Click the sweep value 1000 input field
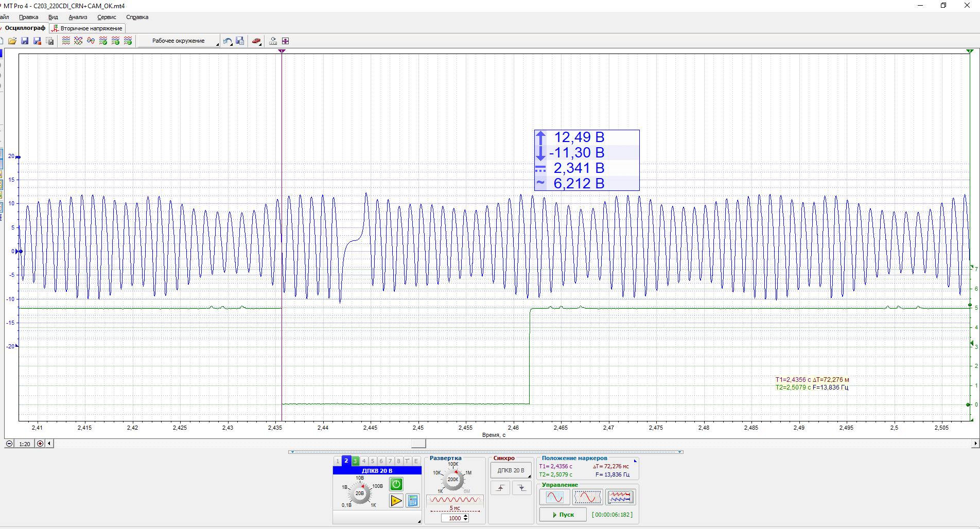The height and width of the screenshot is (529, 980). coord(453,518)
